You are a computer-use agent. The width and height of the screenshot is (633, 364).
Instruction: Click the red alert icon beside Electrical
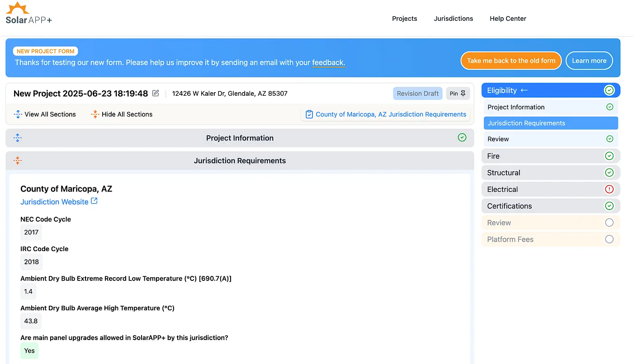click(609, 189)
